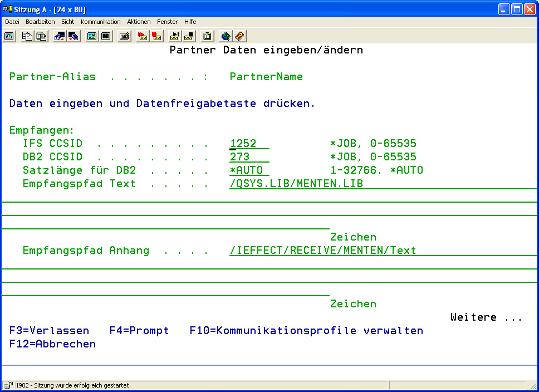This screenshot has width=539, height=392.
Task: Open the globe help icon
Action: pyautogui.click(x=226, y=36)
